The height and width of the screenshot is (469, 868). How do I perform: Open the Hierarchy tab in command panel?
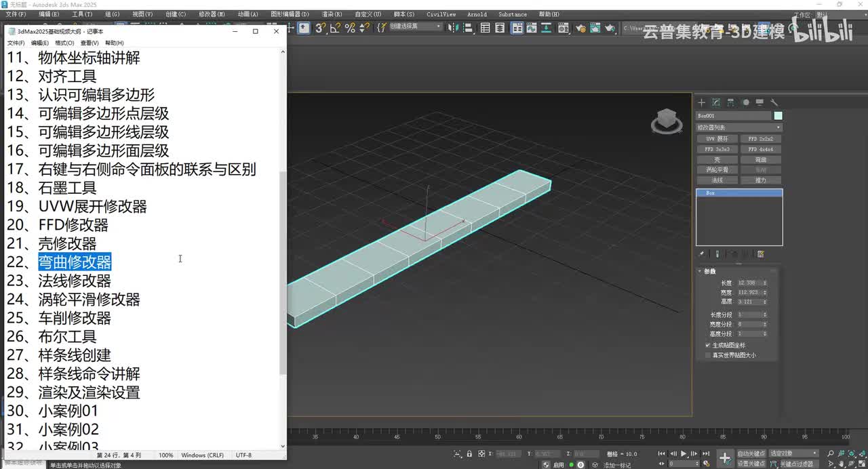[x=730, y=102]
